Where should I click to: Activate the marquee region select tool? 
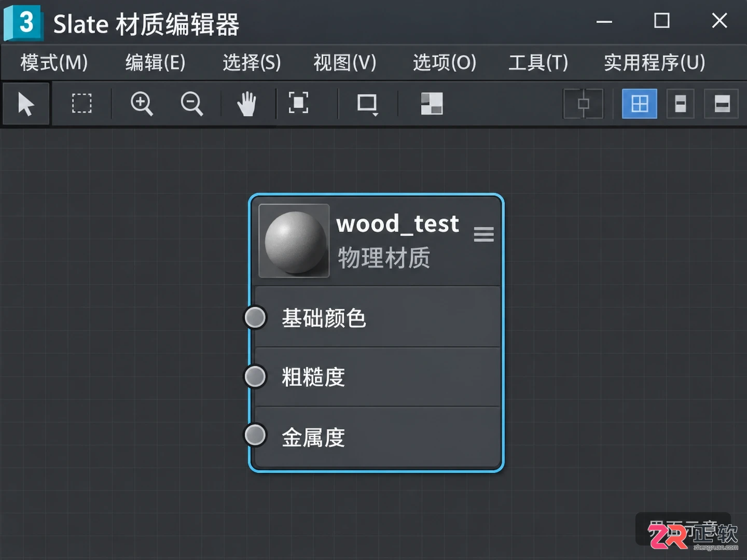(81, 104)
